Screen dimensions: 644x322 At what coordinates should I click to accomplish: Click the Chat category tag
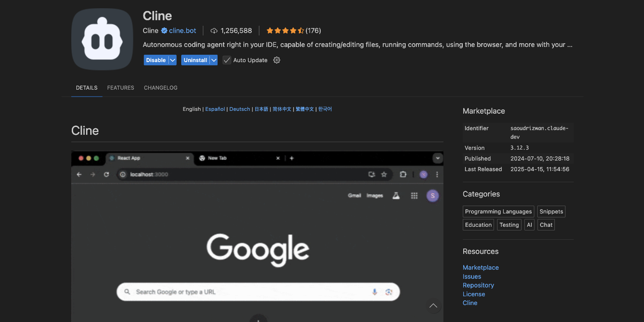click(546, 225)
